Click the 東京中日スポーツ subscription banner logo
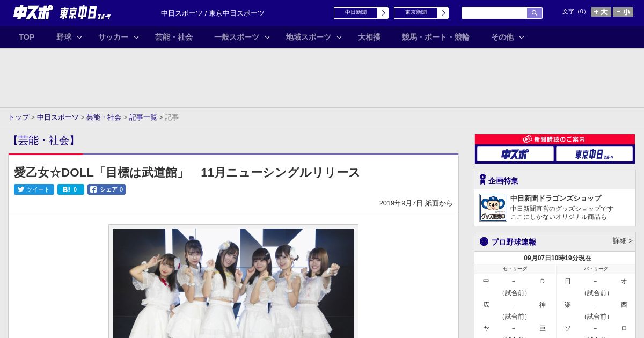The width and height of the screenshot is (644, 338). pos(594,155)
